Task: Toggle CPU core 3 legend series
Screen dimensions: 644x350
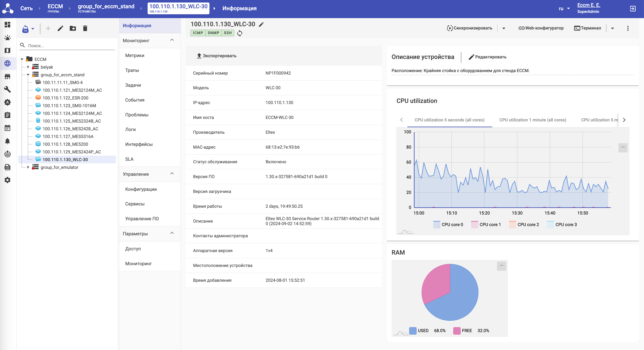Action: point(562,225)
